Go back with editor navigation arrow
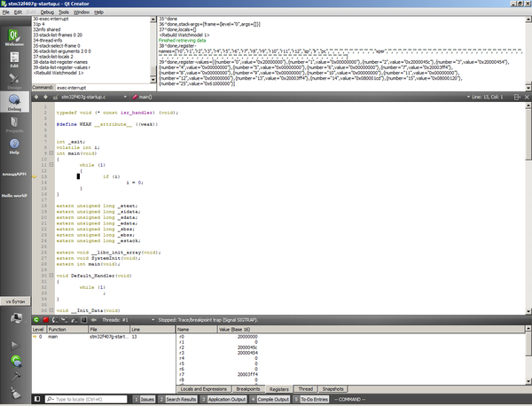This screenshot has height=406, width=532. 36,97
